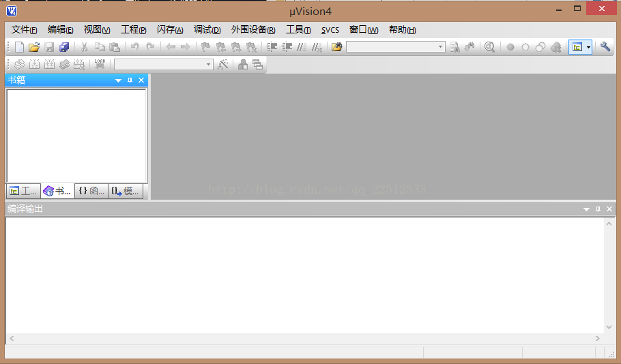Click the Undo arrow icon
The image size is (621, 364).
click(135, 47)
